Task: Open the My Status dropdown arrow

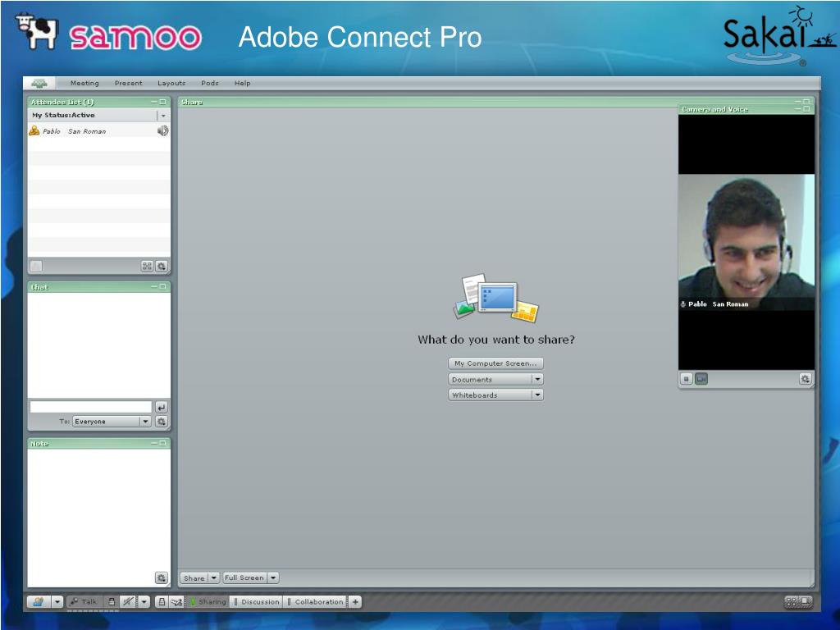Action: click(x=163, y=115)
